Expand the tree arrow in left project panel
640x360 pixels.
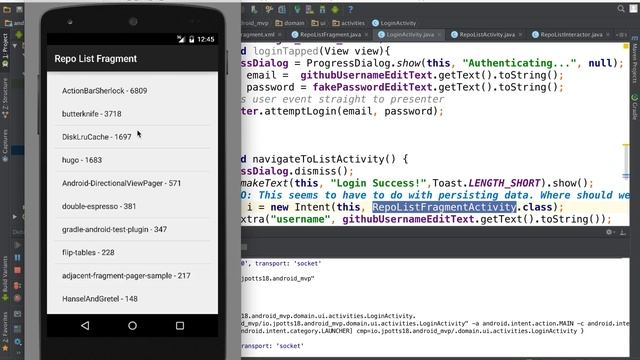(x=15, y=46)
